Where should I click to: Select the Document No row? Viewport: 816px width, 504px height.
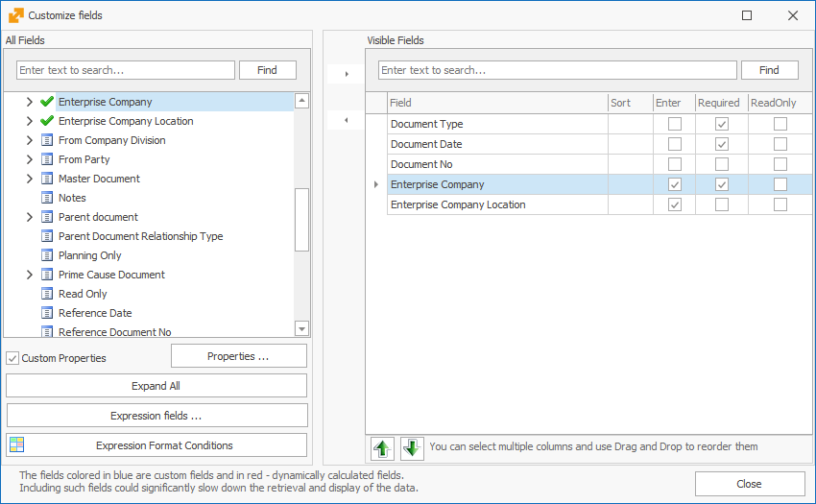tap(599, 164)
